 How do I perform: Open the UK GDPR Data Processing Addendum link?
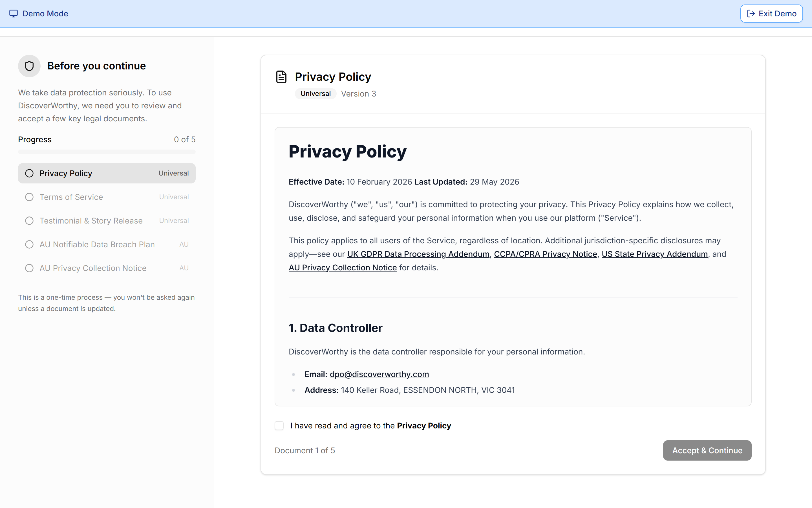(418, 254)
